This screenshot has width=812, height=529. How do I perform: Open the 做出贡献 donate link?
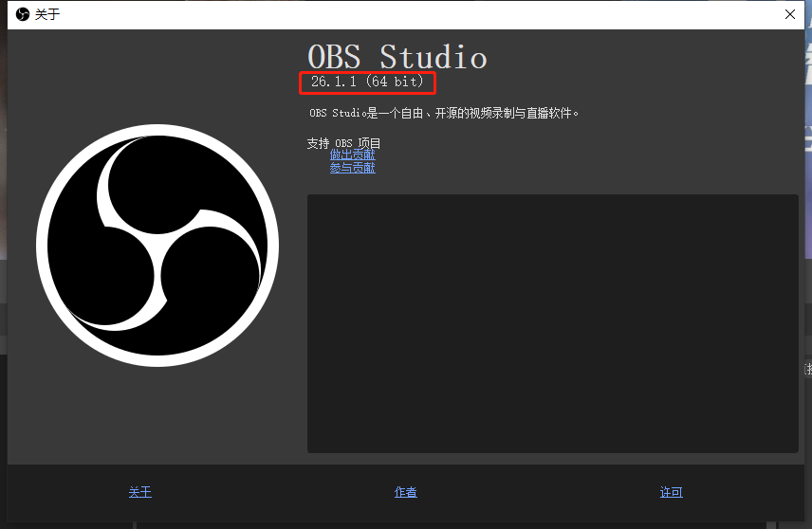pyautogui.click(x=352, y=155)
